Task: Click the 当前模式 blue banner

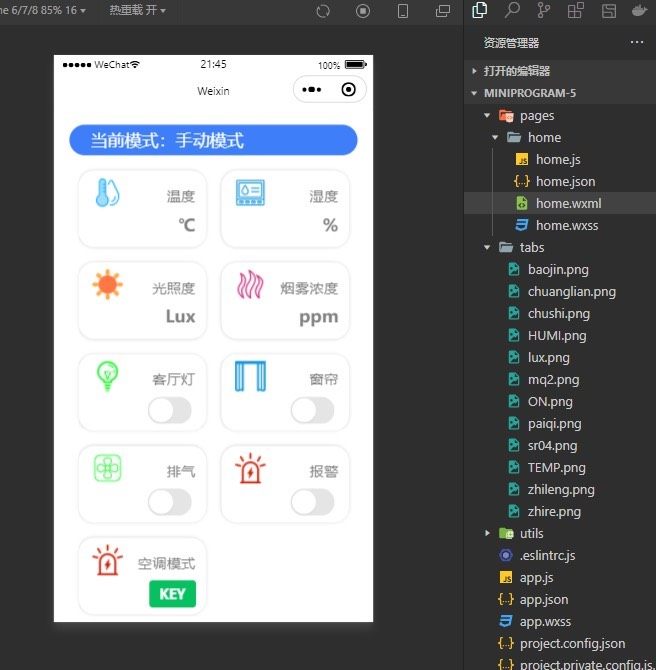Action: [x=213, y=141]
